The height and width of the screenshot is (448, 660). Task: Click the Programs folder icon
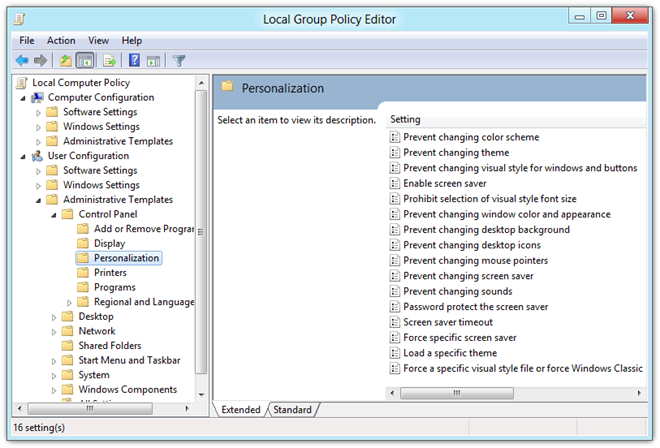click(83, 287)
